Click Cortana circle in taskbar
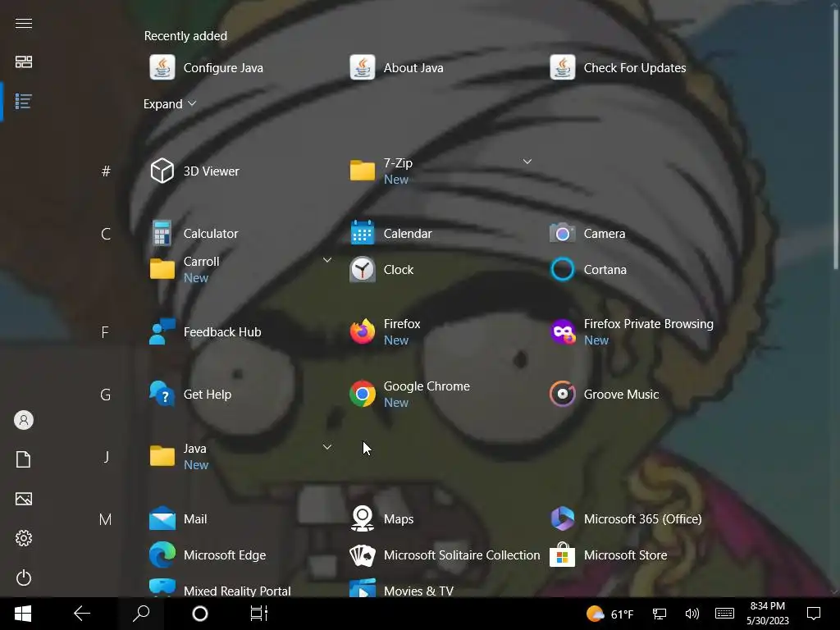Viewport: 840px width, 630px height. coord(200,614)
